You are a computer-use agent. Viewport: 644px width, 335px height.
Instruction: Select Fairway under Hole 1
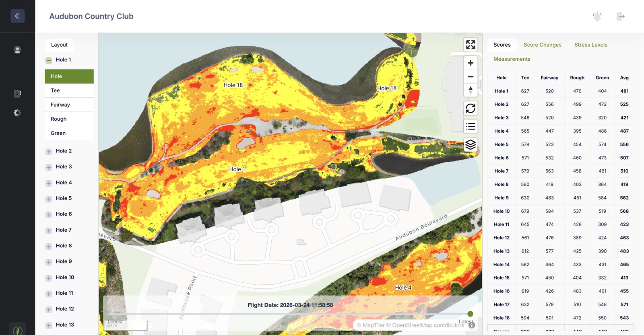(x=60, y=105)
